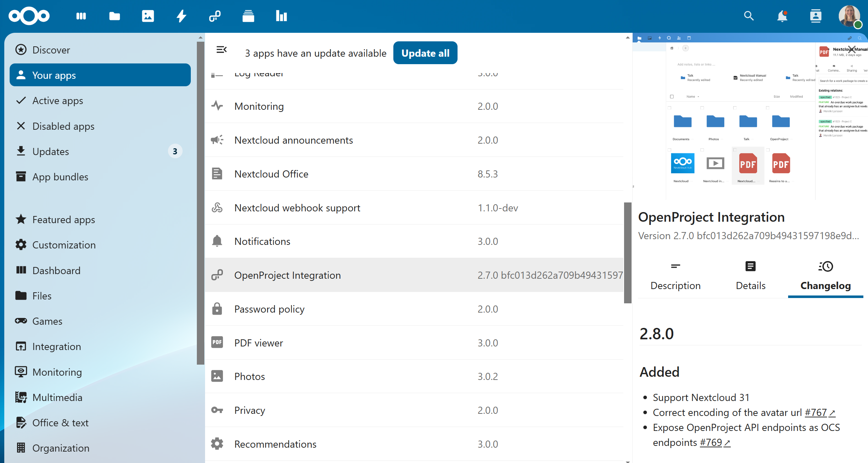Click the Update all button
This screenshot has height=463, width=868.
425,53
